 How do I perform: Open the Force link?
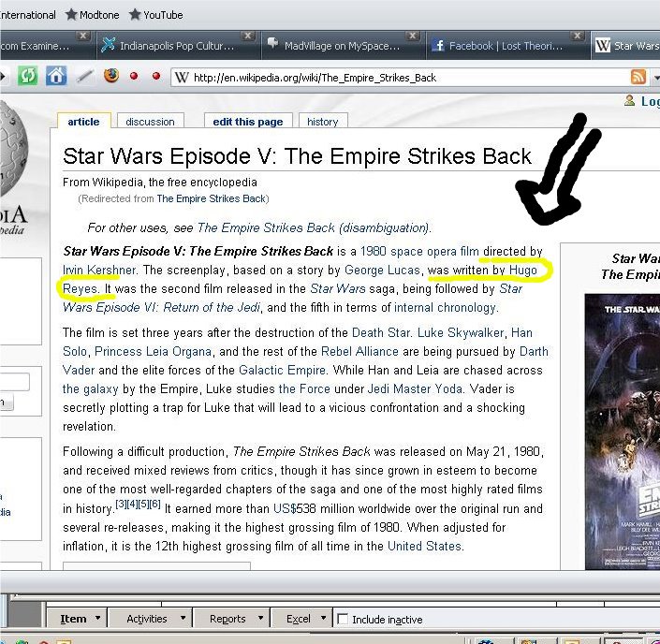click(x=304, y=388)
